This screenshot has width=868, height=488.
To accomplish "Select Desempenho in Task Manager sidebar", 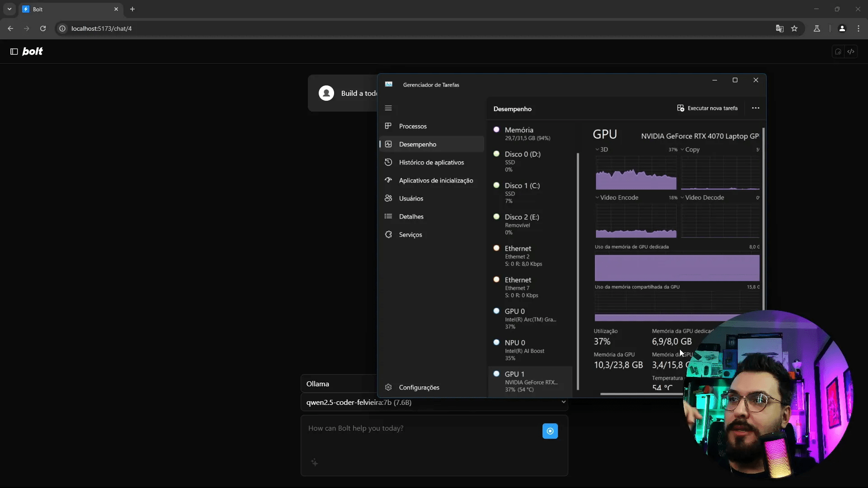I will pos(432,144).
